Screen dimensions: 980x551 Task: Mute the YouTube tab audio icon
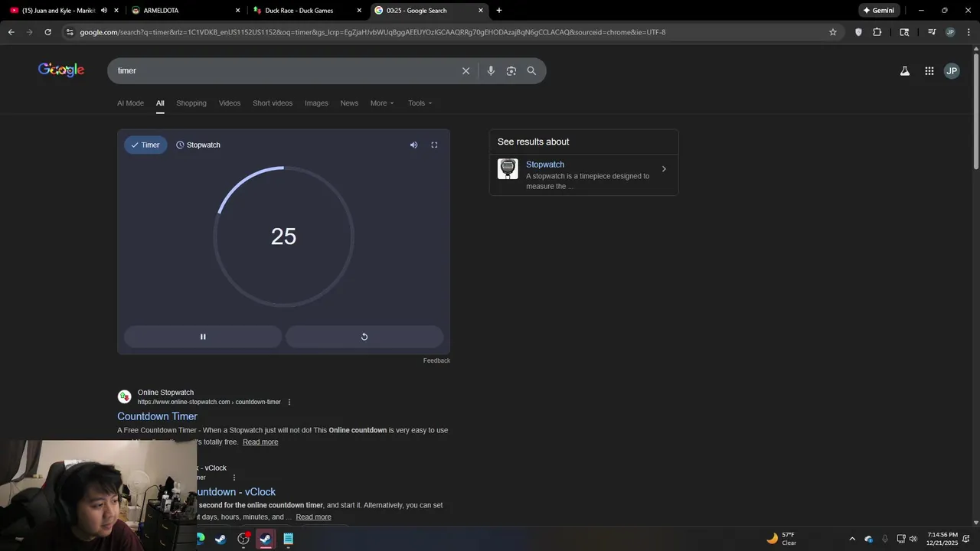pyautogui.click(x=104, y=11)
